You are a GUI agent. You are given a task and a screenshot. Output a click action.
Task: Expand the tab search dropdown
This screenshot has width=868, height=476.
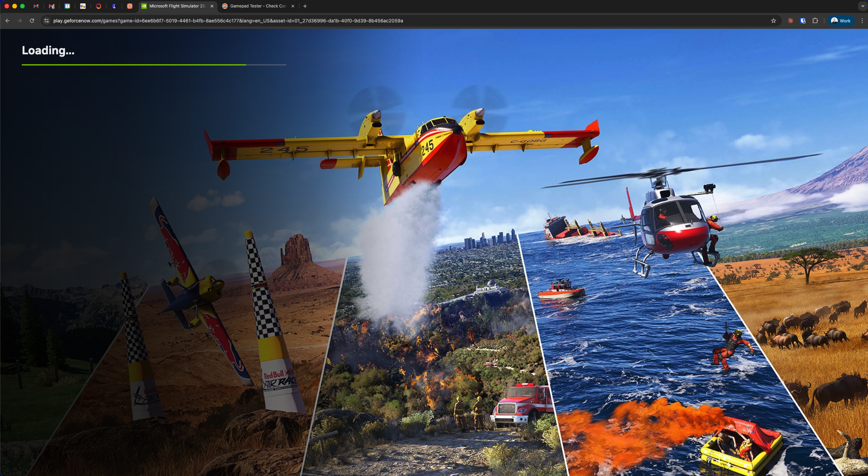pos(863,6)
